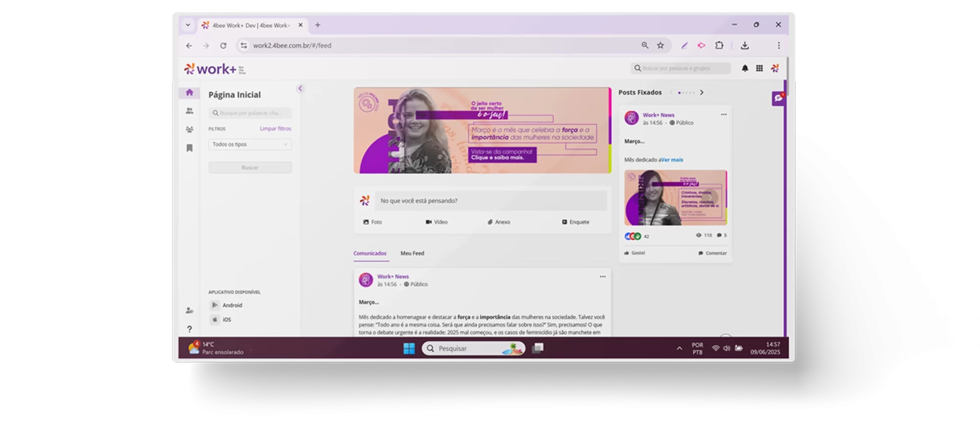Click Gostei on pinned post

click(x=635, y=253)
